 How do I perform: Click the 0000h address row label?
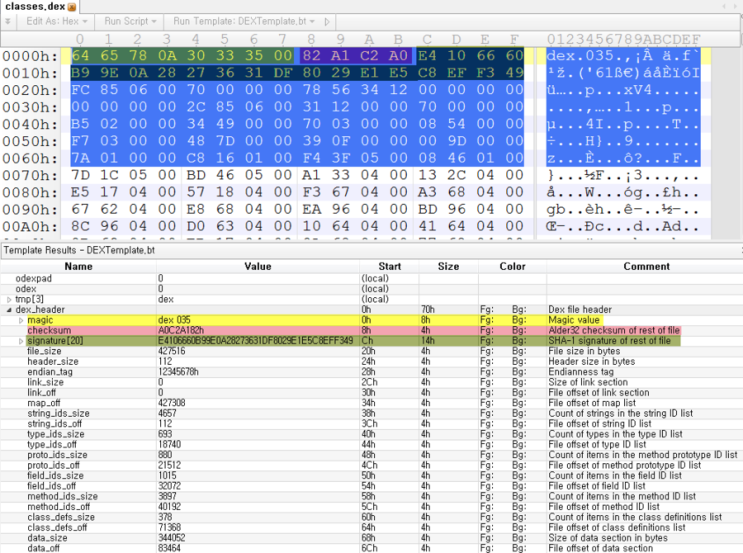pyautogui.click(x=29, y=56)
